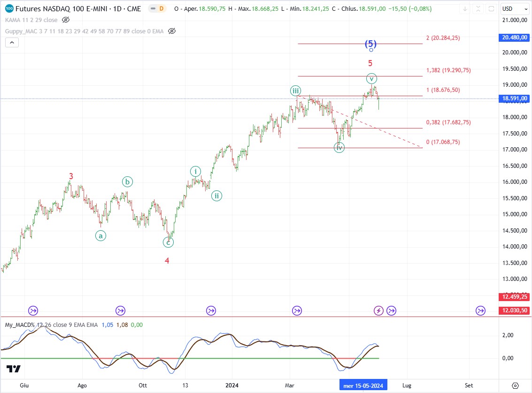Click the change value −15,50 (−0,08%)
Viewport: 532px width, 393px height.
pos(410,9)
